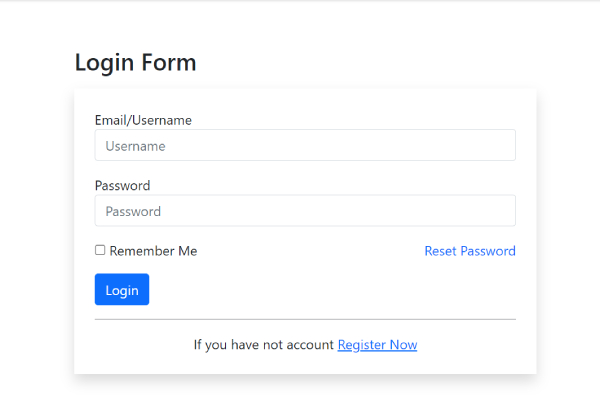Click the Password label above the field
The width and height of the screenshot is (600, 400).
coord(122,186)
